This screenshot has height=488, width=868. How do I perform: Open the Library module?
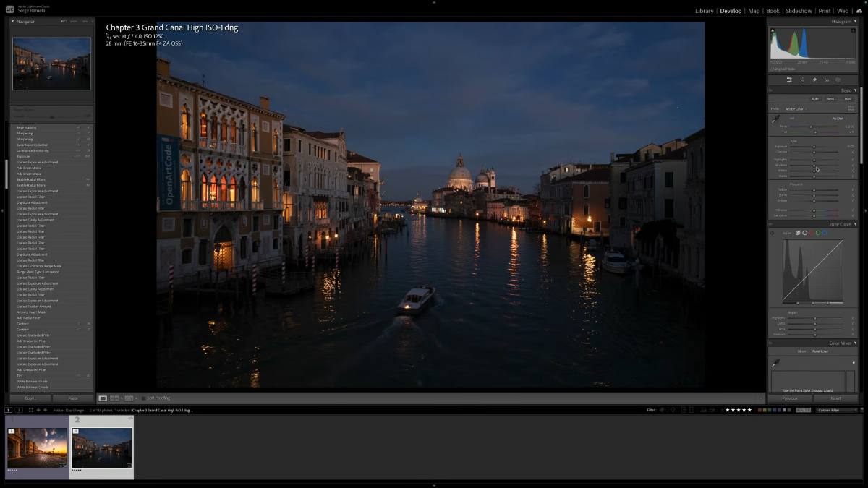(704, 11)
